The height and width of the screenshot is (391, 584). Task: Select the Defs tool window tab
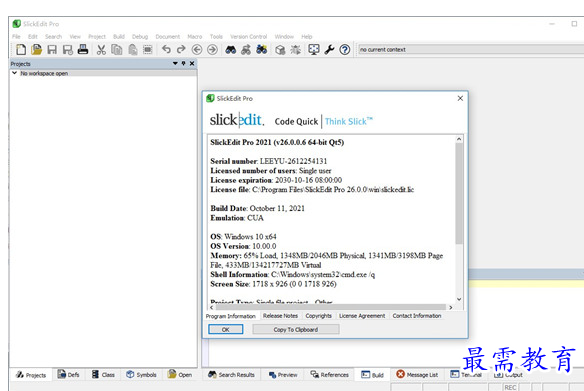pos(68,375)
